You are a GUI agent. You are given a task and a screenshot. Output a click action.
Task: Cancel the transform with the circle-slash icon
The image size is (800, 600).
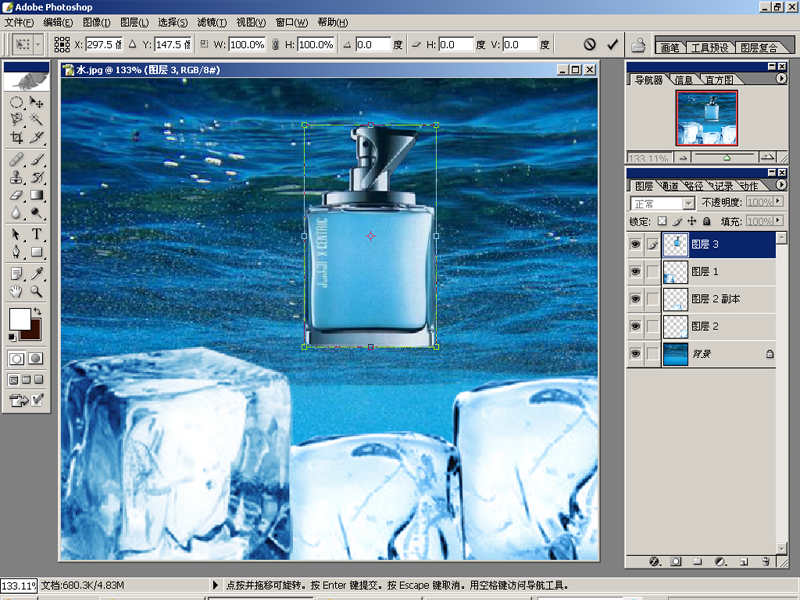(589, 45)
